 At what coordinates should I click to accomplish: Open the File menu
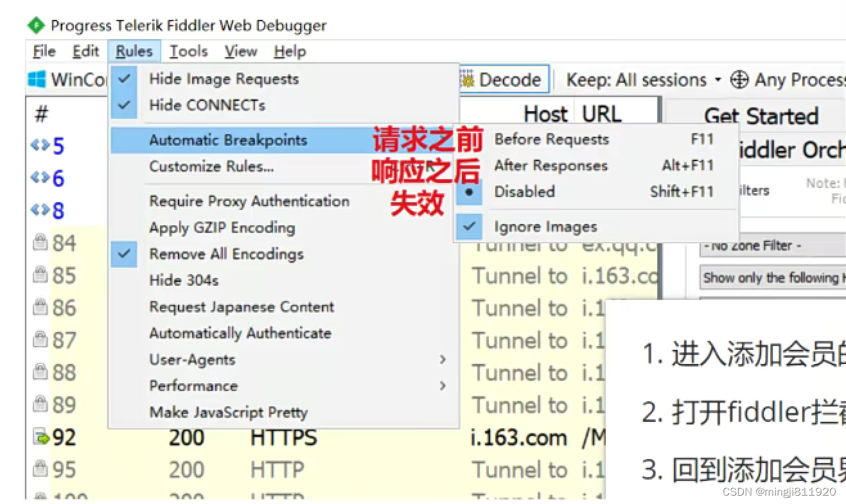pyautogui.click(x=44, y=51)
